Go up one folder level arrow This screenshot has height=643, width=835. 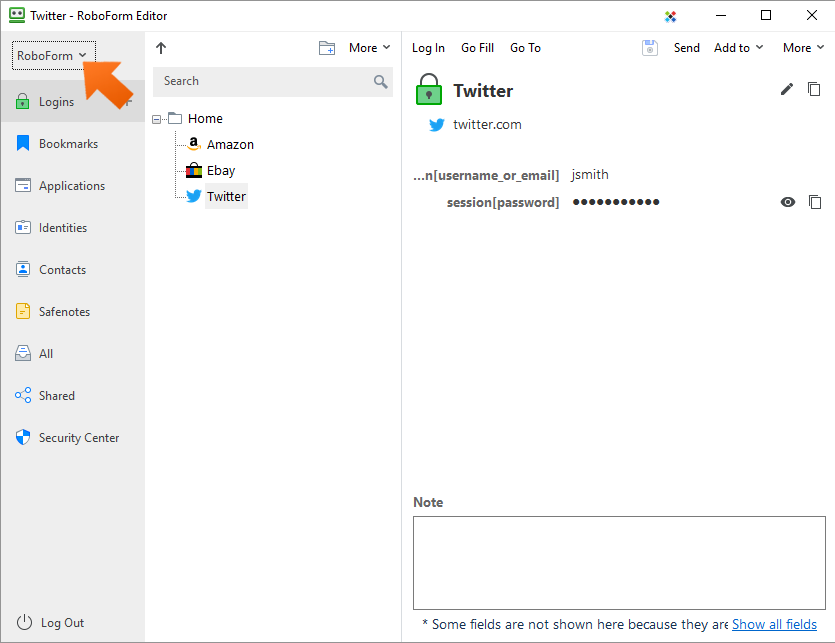[x=161, y=48]
